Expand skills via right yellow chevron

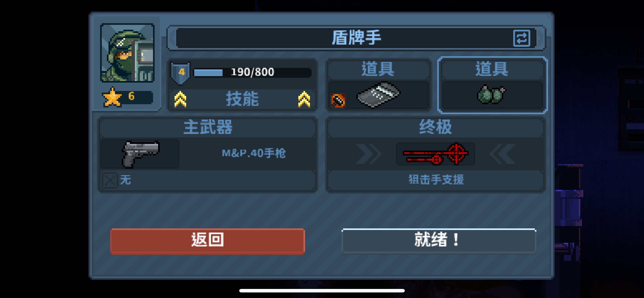pyautogui.click(x=304, y=99)
